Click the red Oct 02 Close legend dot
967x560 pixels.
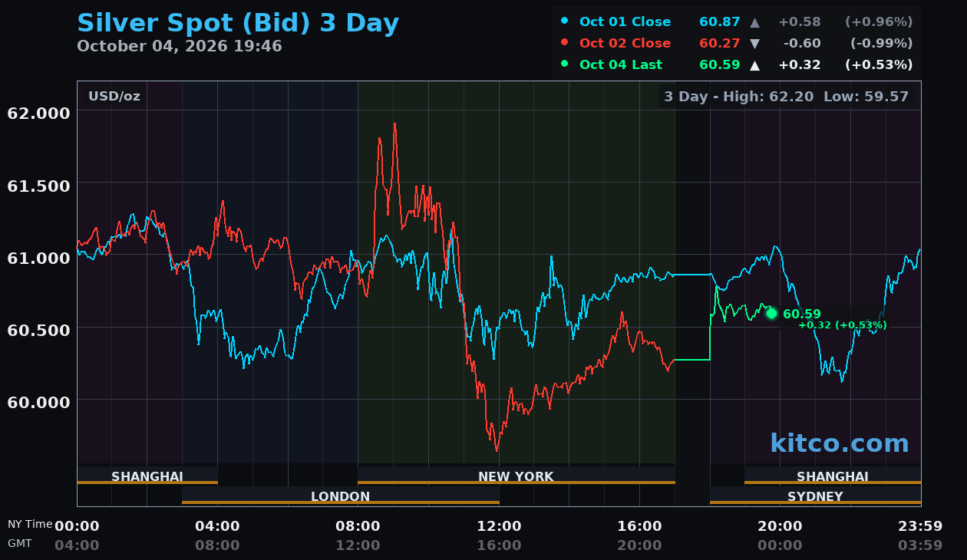click(565, 42)
